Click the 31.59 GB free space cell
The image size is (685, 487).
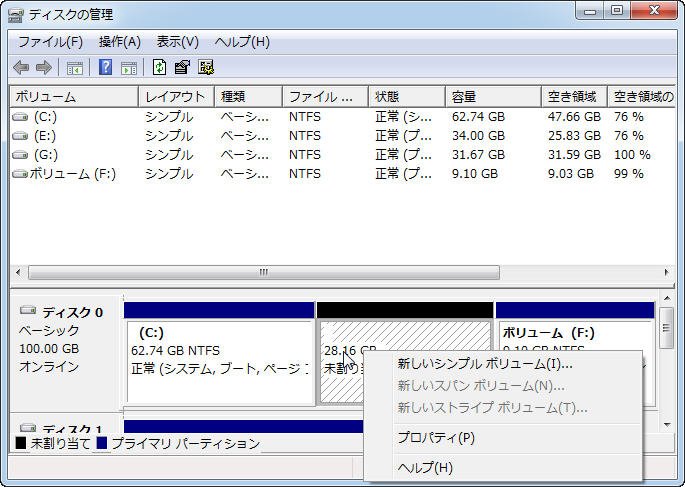pos(574,155)
